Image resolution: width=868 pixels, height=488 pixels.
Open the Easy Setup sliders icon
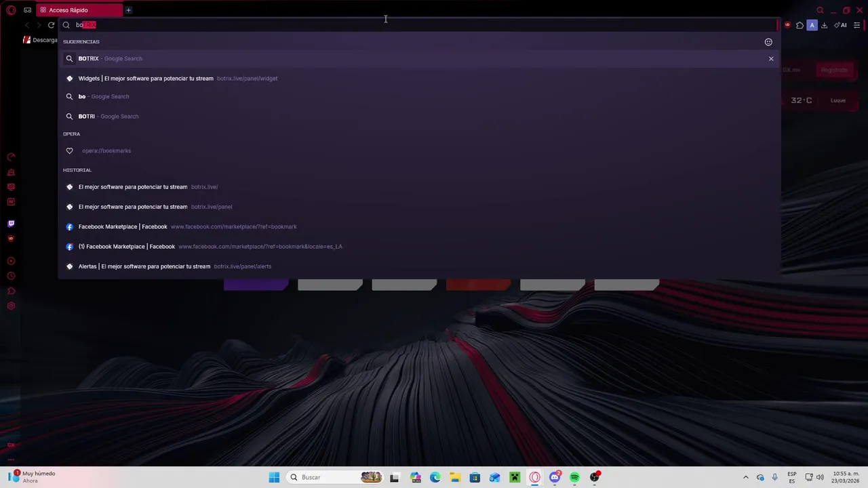(x=857, y=25)
